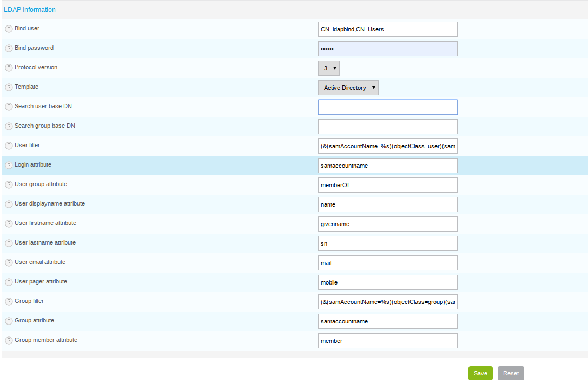Show help for User email attribute
Screen dimensions: 588x383
pyautogui.click(x=9, y=262)
